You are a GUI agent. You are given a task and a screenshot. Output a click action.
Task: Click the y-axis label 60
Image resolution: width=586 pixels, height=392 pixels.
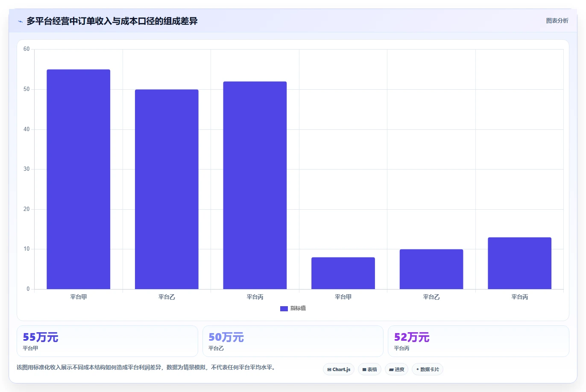point(26,49)
